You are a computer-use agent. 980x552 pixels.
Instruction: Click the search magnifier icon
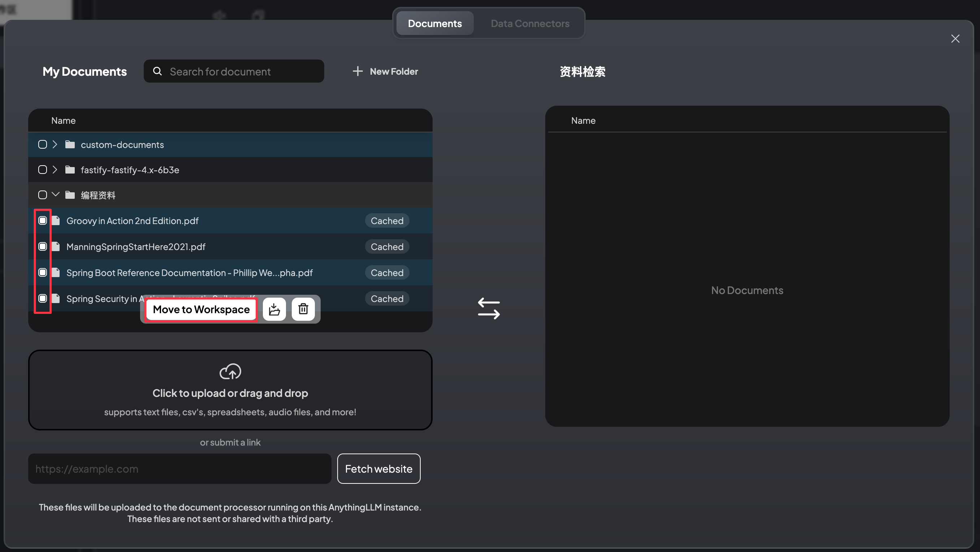coord(157,71)
